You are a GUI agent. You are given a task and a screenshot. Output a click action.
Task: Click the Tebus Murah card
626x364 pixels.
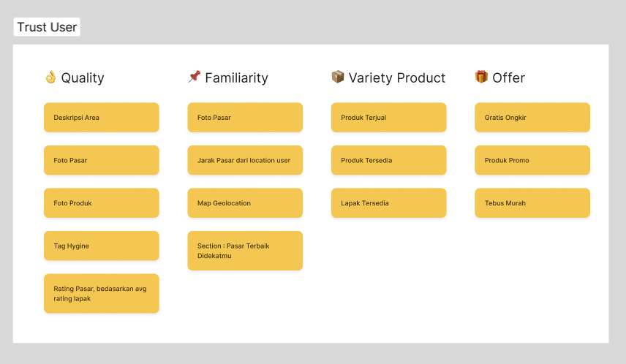point(532,202)
